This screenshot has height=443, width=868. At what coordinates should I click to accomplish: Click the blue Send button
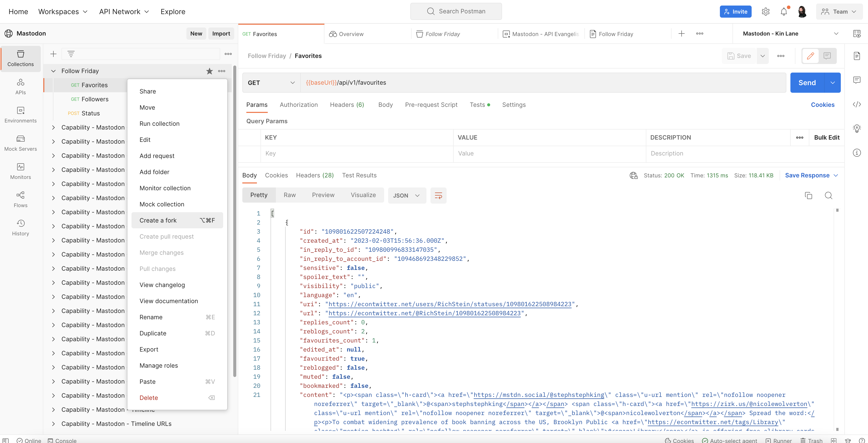click(x=807, y=83)
